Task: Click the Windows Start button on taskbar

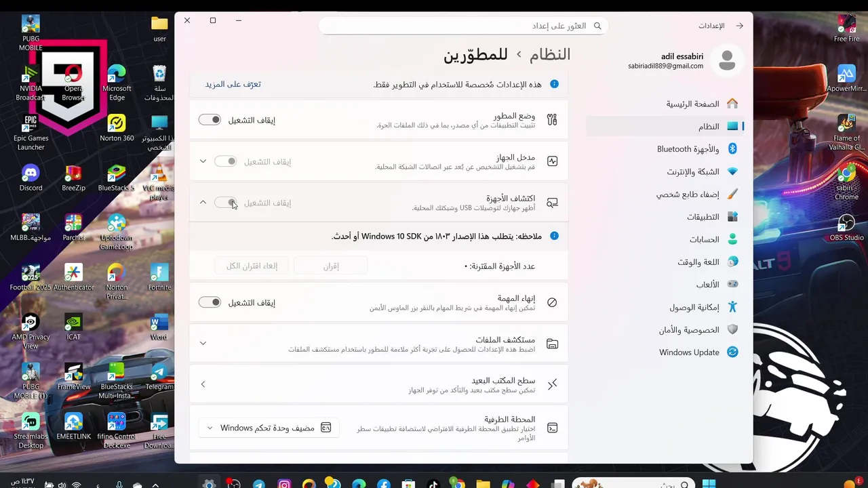Action: pos(709,484)
